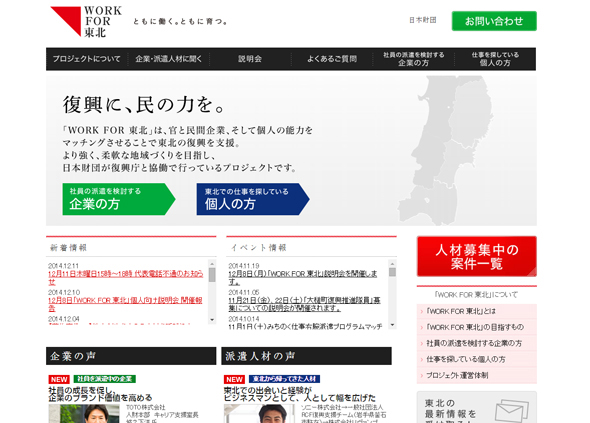Click tagline ともに働く。ともに育つ。

click(x=180, y=21)
